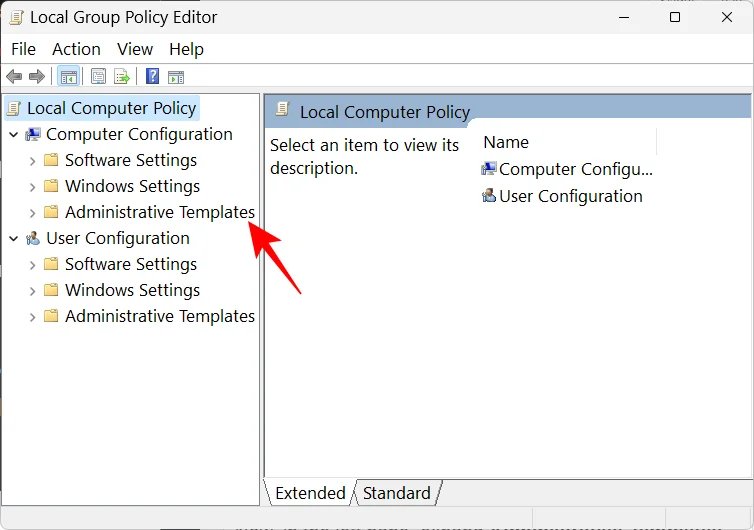
Task: Open the Action menu
Action: [x=76, y=49]
